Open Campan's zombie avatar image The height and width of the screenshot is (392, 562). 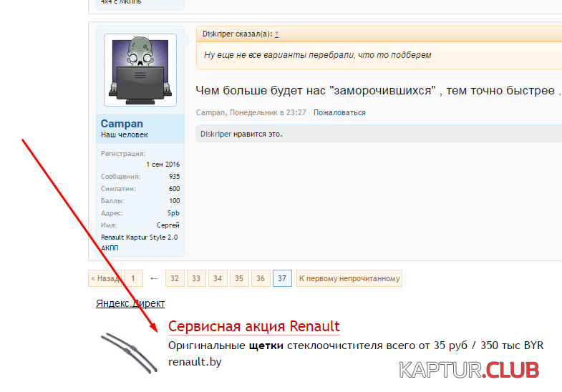coord(140,70)
